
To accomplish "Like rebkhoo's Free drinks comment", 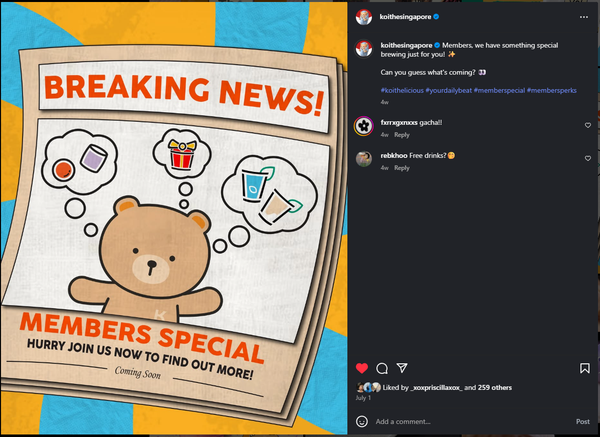I will point(588,158).
